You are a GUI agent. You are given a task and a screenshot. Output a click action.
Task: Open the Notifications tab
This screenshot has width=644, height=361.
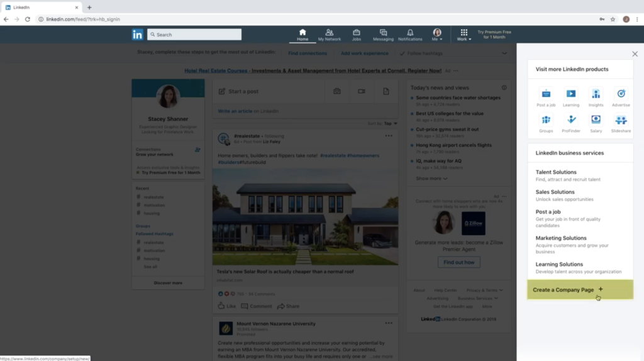[410, 35]
